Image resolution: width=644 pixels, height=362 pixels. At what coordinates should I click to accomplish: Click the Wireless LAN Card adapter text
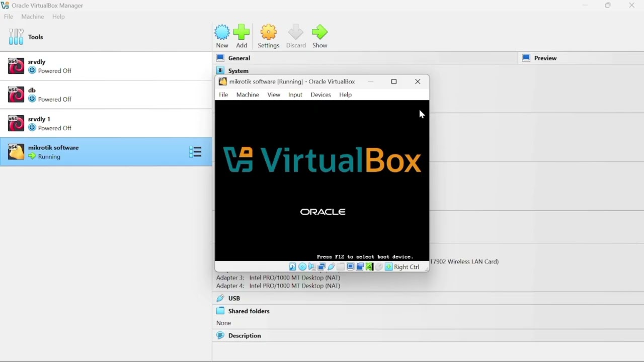pos(464,261)
